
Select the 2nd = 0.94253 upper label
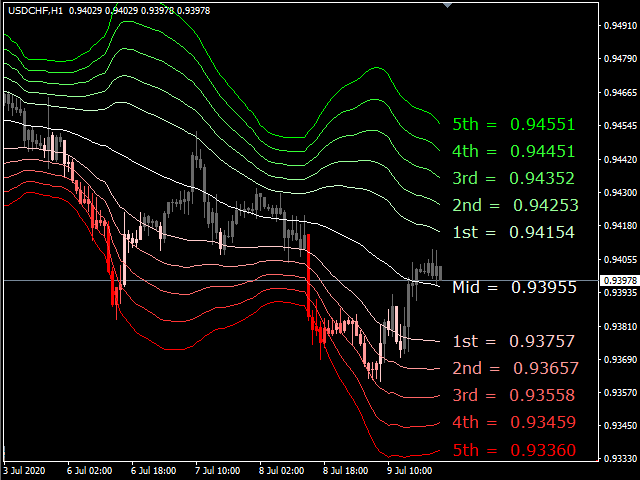515,206
